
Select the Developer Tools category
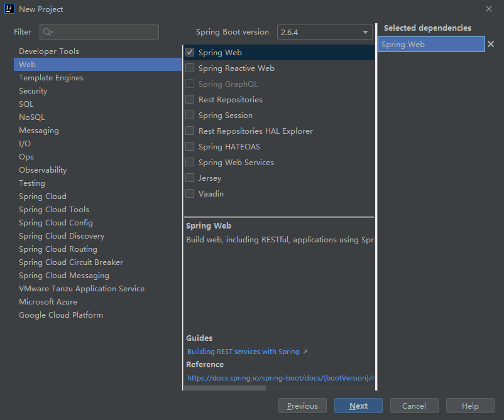(97, 51)
